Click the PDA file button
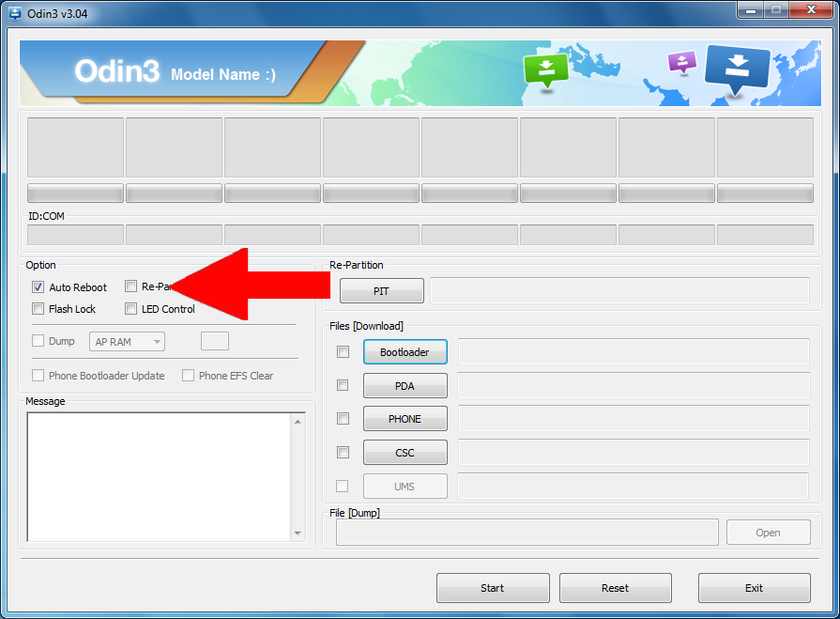 coord(405,385)
